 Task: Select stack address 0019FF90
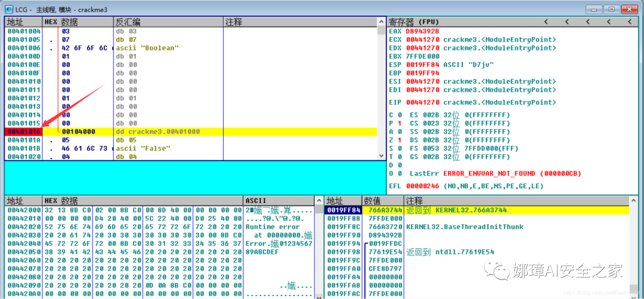click(x=343, y=235)
